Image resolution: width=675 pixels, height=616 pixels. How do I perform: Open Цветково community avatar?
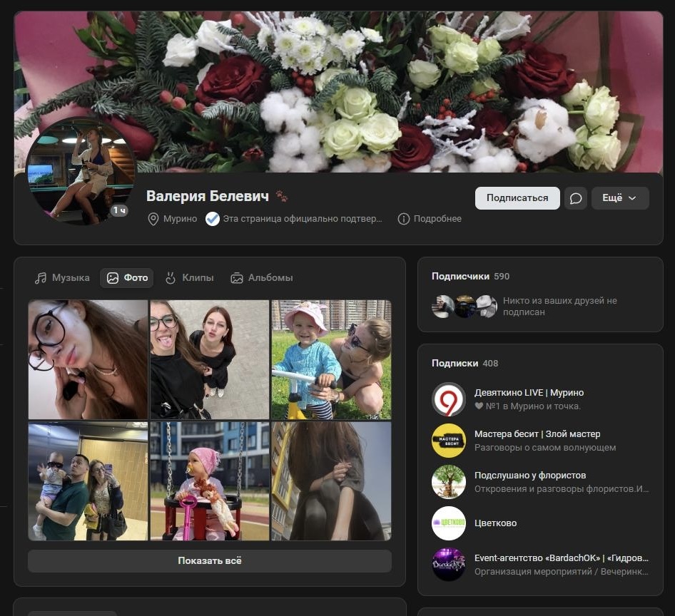(449, 523)
